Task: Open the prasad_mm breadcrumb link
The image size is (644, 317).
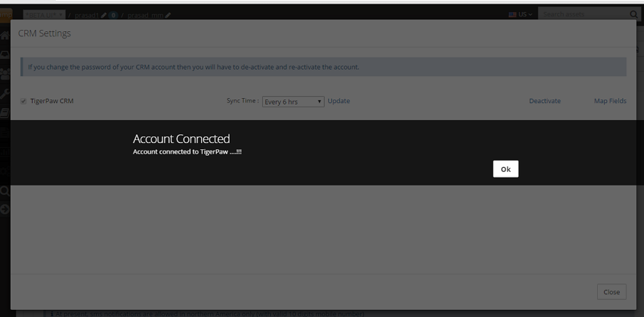Action: 146,16
